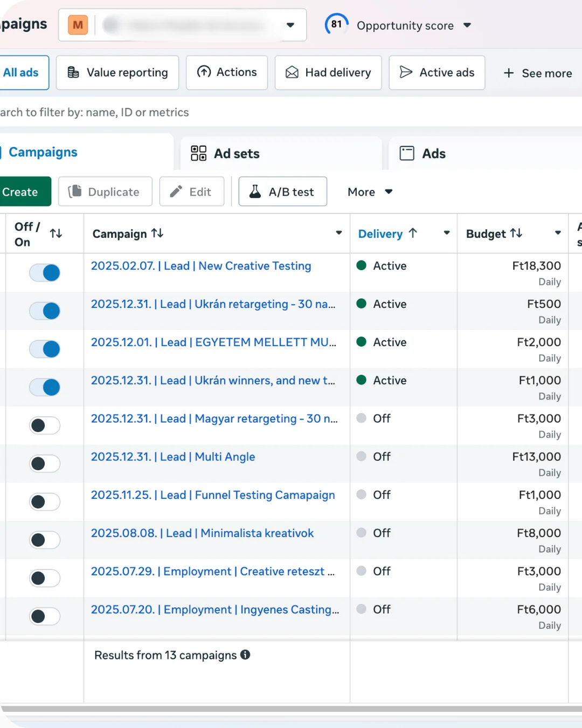This screenshot has width=582, height=728.
Task: Turn on Magyar retargeting campaign toggle
Action: point(45,425)
